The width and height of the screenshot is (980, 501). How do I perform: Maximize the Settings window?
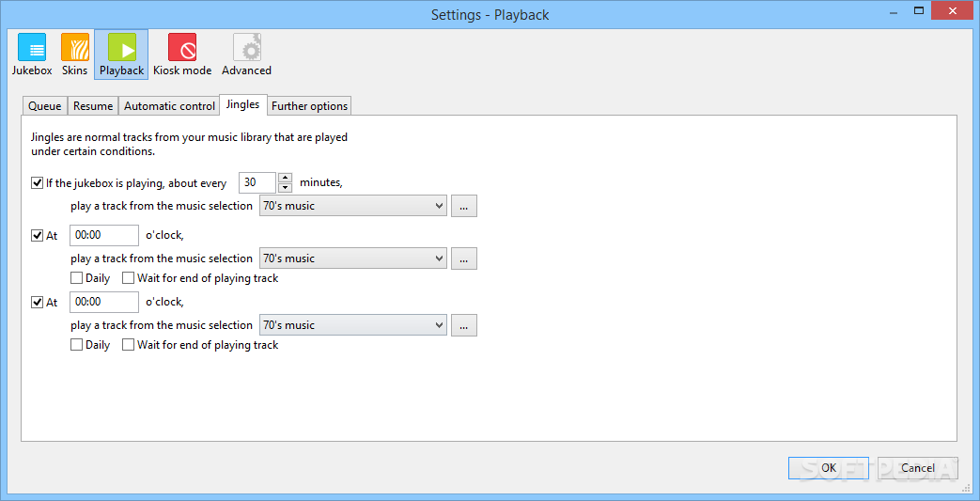point(919,10)
